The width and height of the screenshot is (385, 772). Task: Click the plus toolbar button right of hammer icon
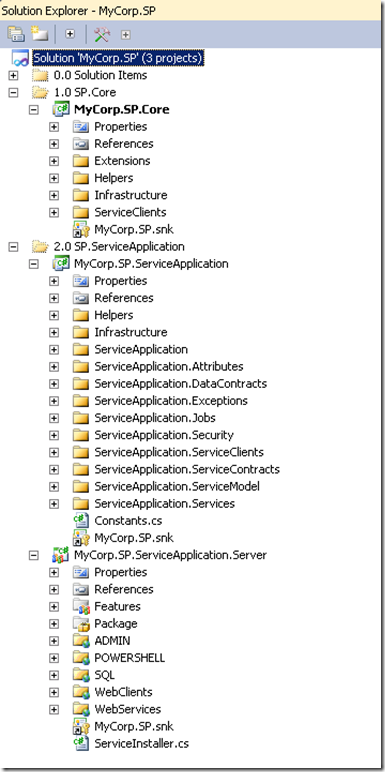126,34
